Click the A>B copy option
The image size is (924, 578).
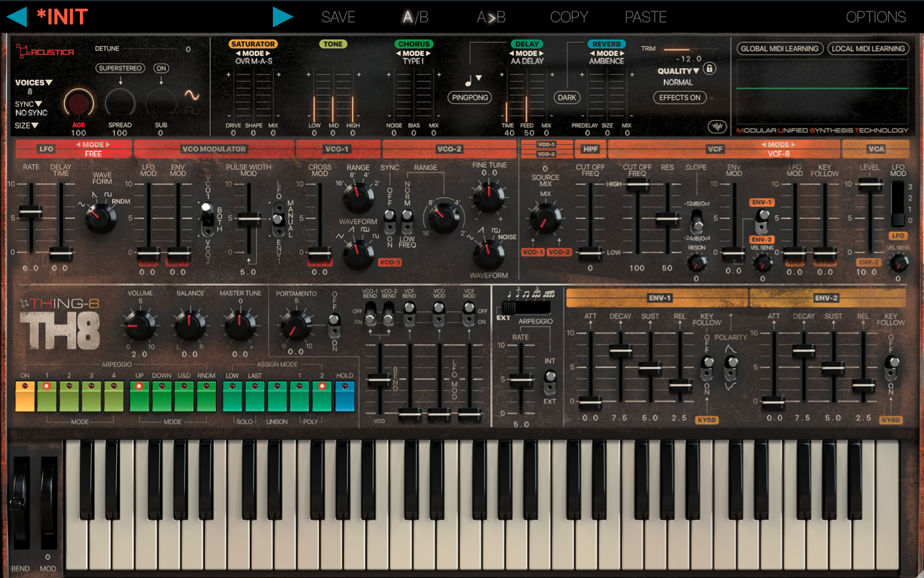tap(491, 17)
